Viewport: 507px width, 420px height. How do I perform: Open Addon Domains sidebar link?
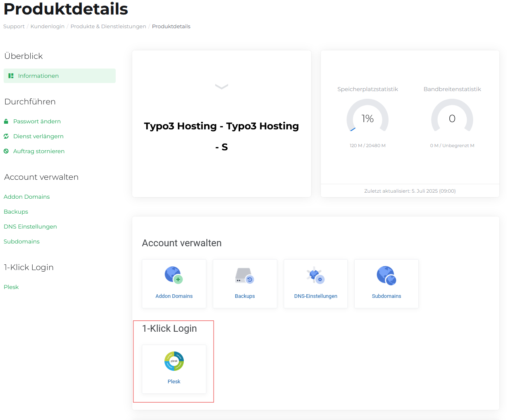point(27,197)
